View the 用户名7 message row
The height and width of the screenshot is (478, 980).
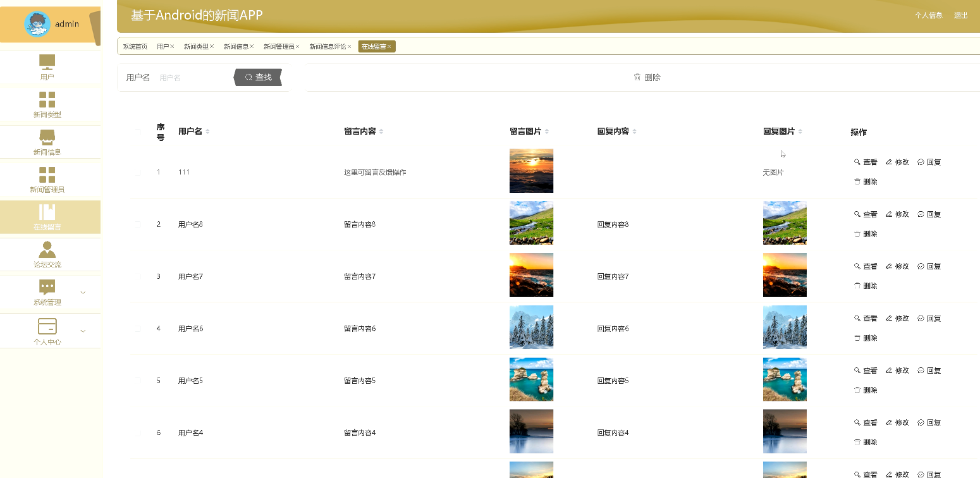866,266
